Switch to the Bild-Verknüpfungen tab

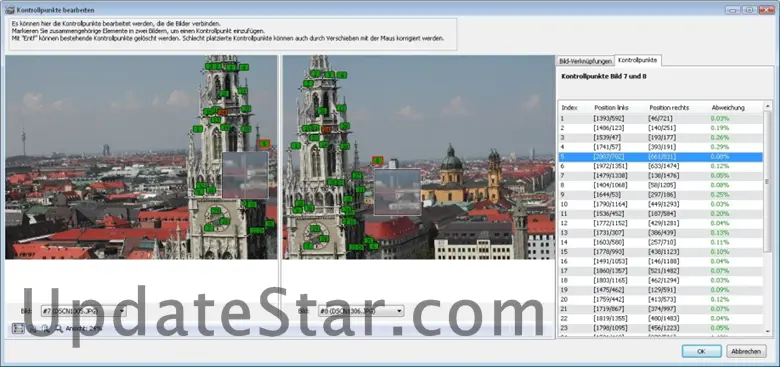click(585, 61)
